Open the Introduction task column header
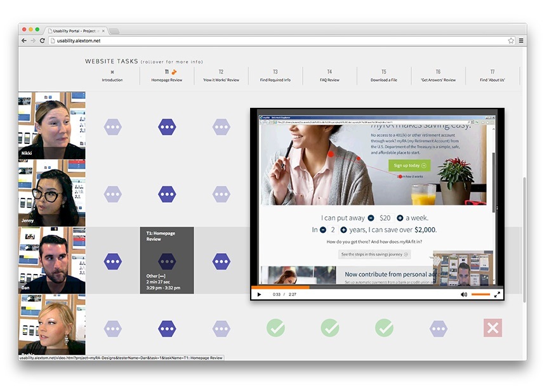The width and height of the screenshot is (549, 392). coord(112,75)
